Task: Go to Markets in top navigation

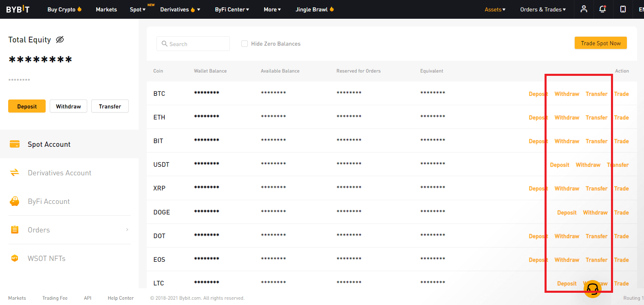Action: (106, 9)
